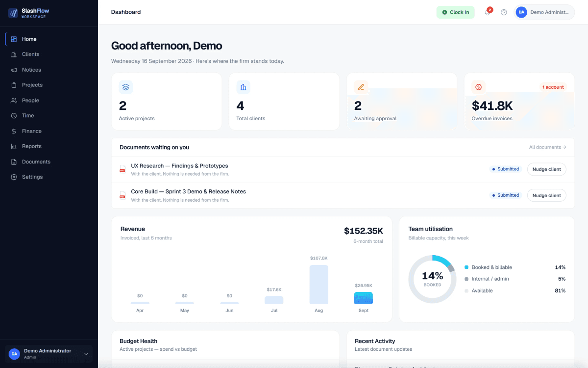Click the SlashFlow logo icon
The width and height of the screenshot is (588, 368).
pos(13,13)
